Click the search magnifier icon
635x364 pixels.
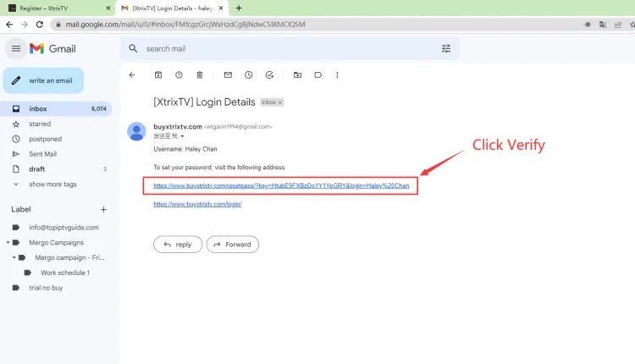point(133,48)
